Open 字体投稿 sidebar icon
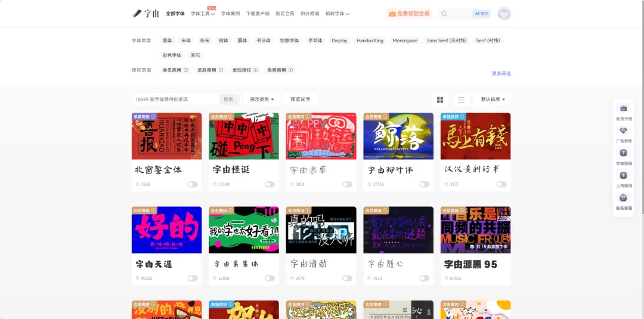 (624, 153)
